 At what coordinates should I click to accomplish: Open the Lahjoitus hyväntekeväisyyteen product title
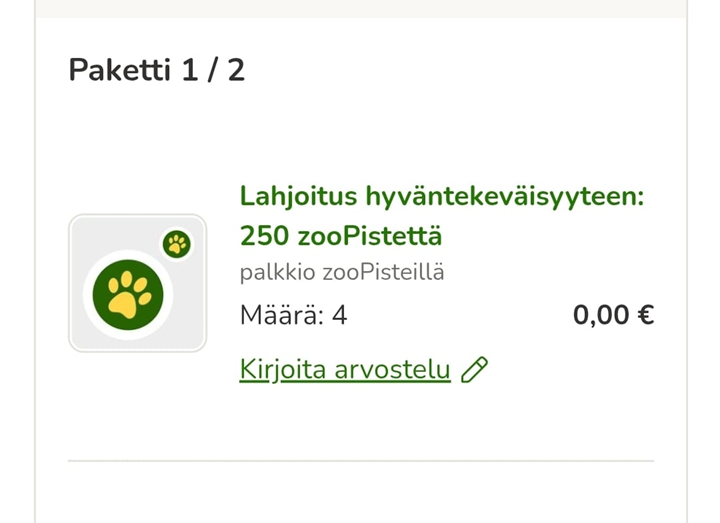click(441, 196)
